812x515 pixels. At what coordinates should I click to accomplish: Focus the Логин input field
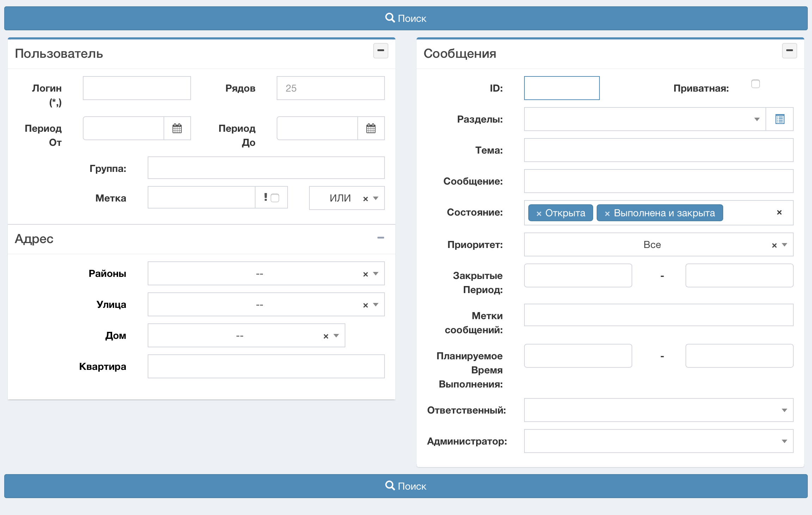[x=137, y=88]
